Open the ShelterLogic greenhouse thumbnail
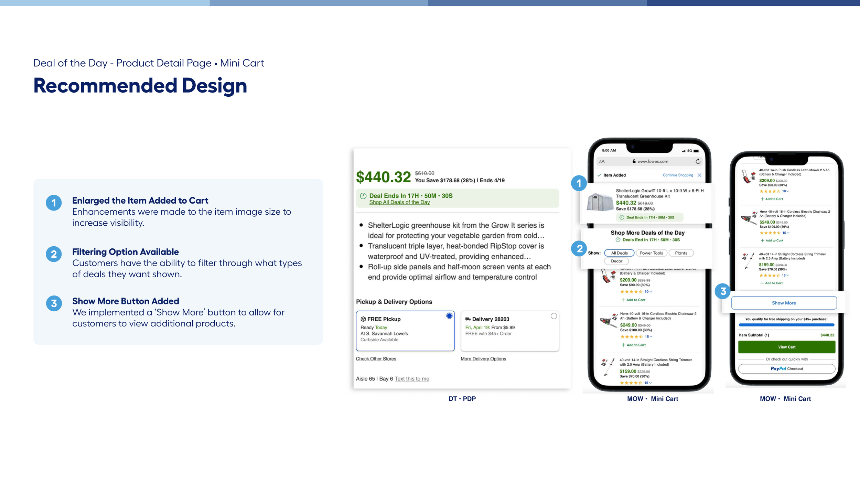This screenshot has width=860, height=504. (x=600, y=201)
